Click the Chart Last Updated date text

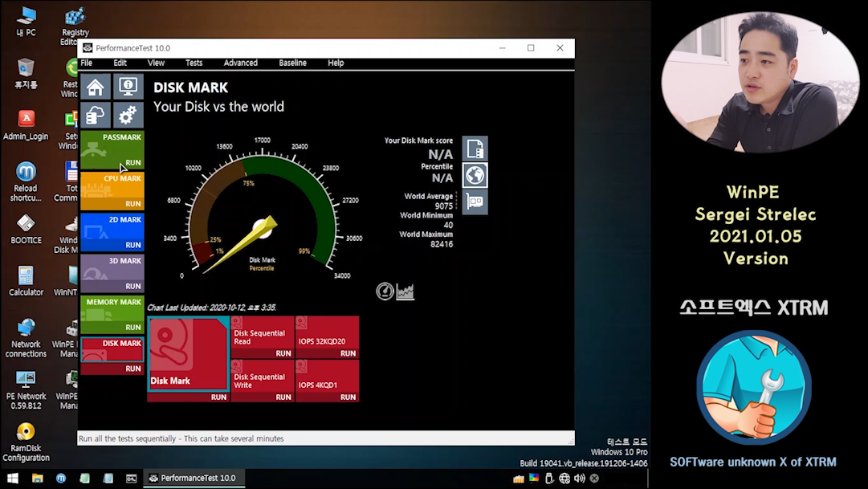tap(211, 308)
